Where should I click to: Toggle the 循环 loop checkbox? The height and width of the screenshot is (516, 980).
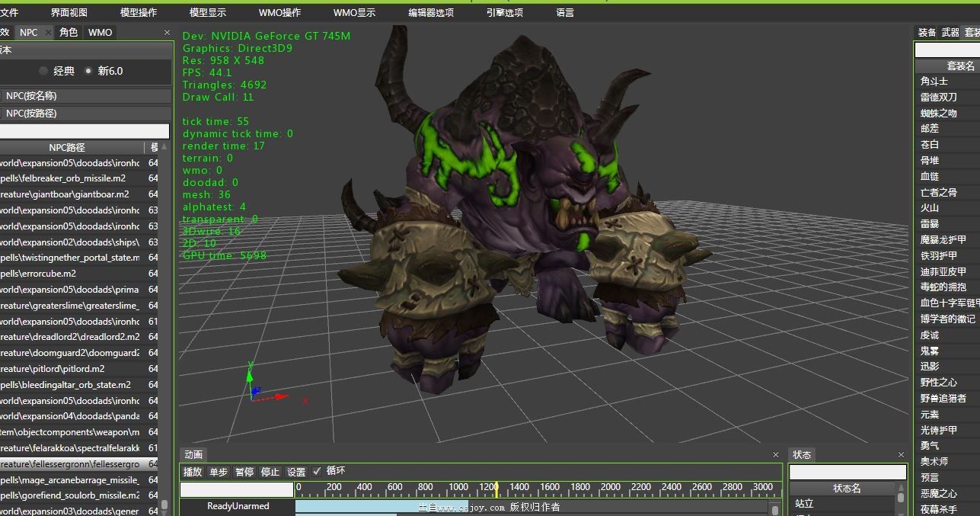coord(317,471)
